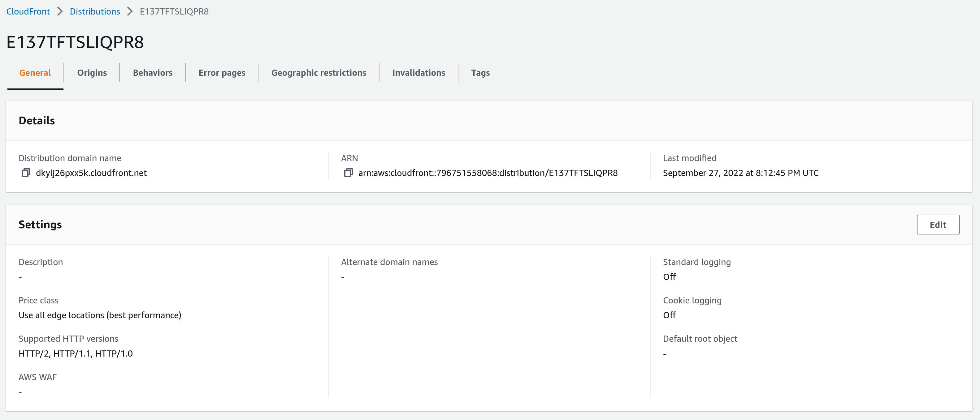Viewport: 980px width, 420px height.
Task: Click the Last modified timestamp
Action: [x=740, y=173]
